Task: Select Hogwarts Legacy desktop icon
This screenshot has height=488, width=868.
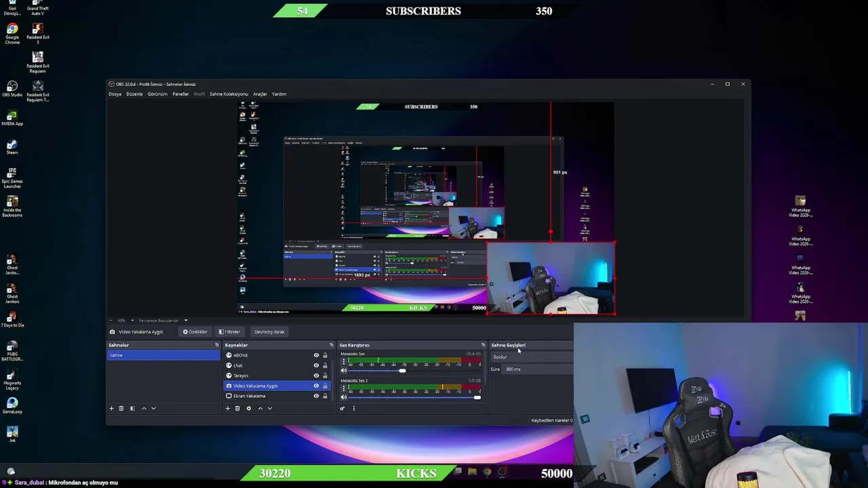Action: (x=12, y=380)
